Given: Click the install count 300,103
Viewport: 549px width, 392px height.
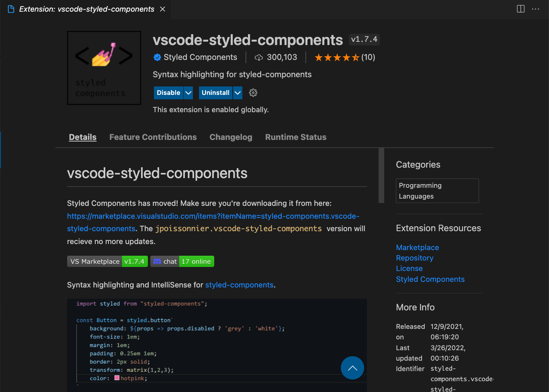Looking at the screenshot, I should coord(282,57).
